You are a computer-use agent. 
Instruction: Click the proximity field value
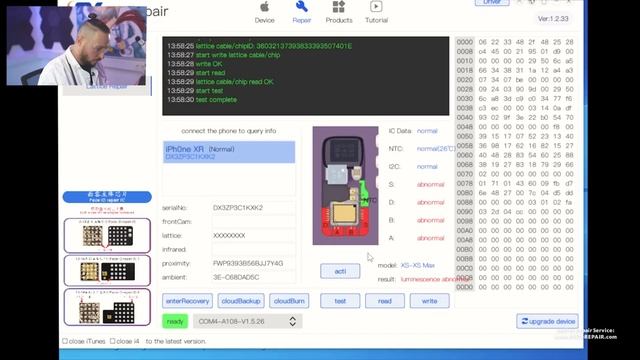(253, 263)
